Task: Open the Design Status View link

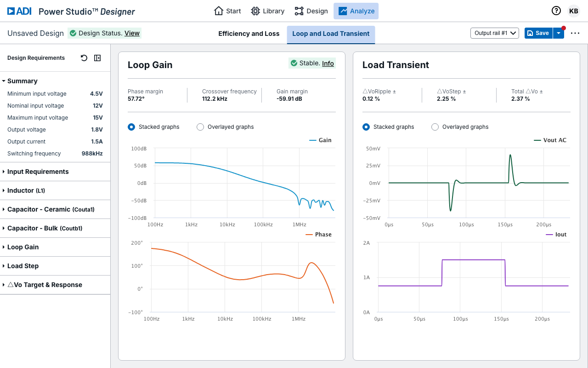Action: tap(132, 33)
